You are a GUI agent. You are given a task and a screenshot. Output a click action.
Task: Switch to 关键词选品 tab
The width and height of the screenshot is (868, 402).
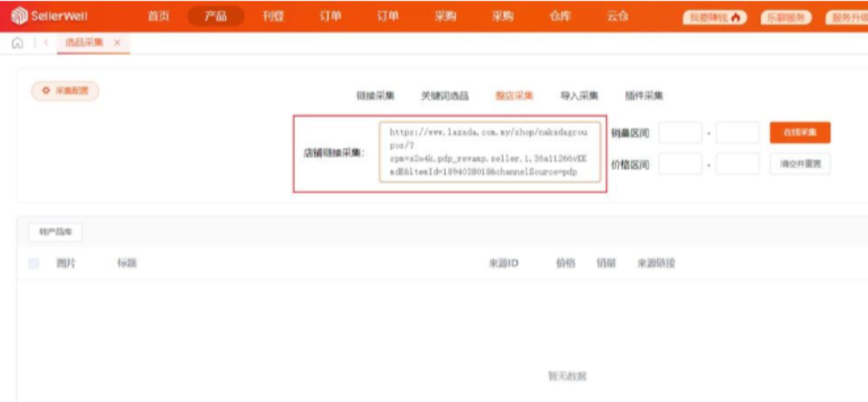(x=445, y=95)
